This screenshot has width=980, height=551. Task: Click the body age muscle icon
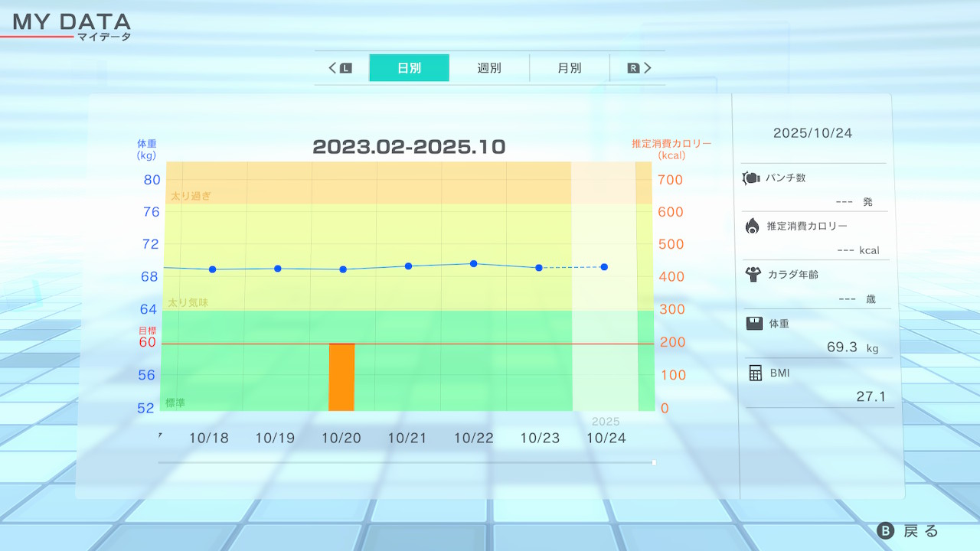753,274
